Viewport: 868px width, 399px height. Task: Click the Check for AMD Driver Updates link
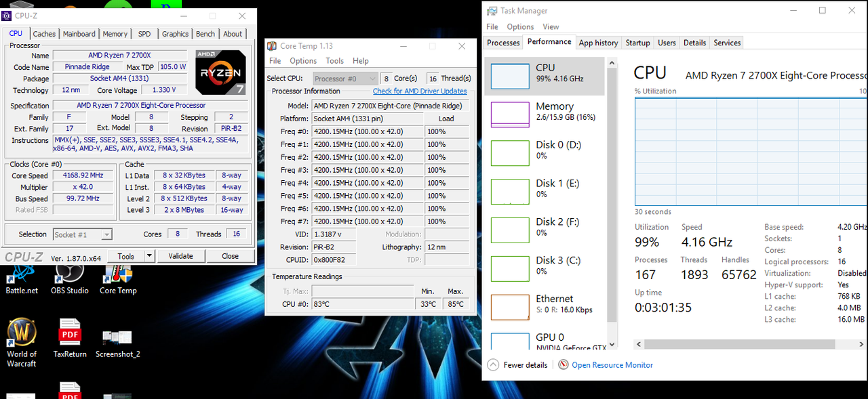pos(420,91)
